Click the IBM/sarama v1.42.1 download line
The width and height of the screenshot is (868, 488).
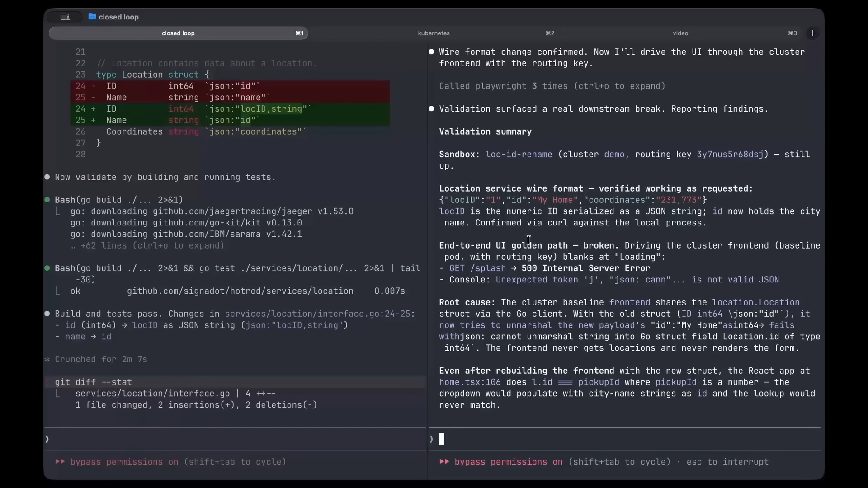[186, 235]
